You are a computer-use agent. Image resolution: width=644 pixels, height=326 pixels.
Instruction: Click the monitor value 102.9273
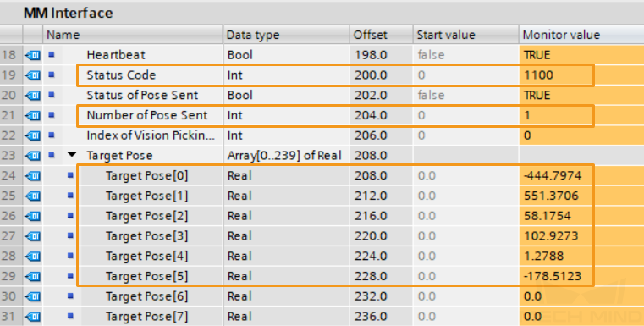[551, 236]
